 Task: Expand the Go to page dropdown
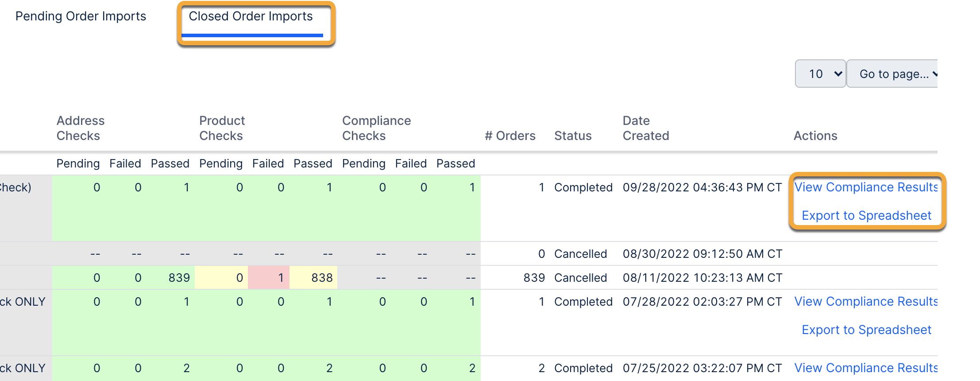894,74
